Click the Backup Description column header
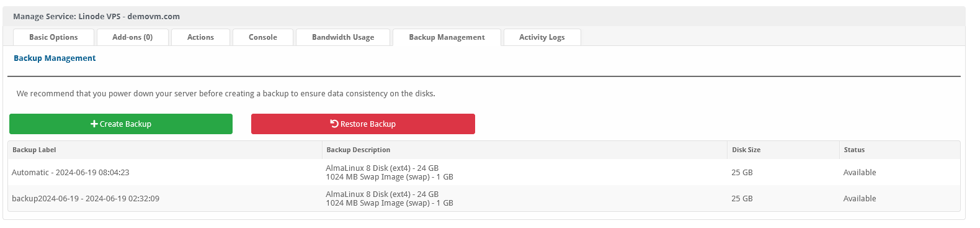Viewport: 980px width, 228px height. coord(359,150)
